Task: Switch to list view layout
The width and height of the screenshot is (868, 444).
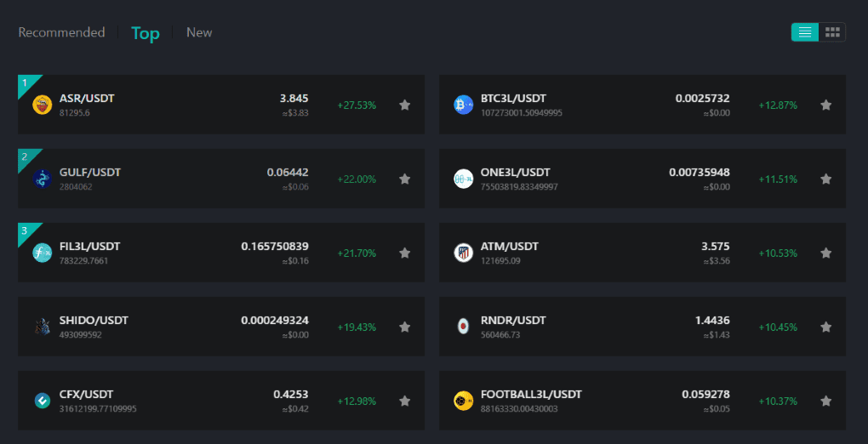Action: (805, 32)
